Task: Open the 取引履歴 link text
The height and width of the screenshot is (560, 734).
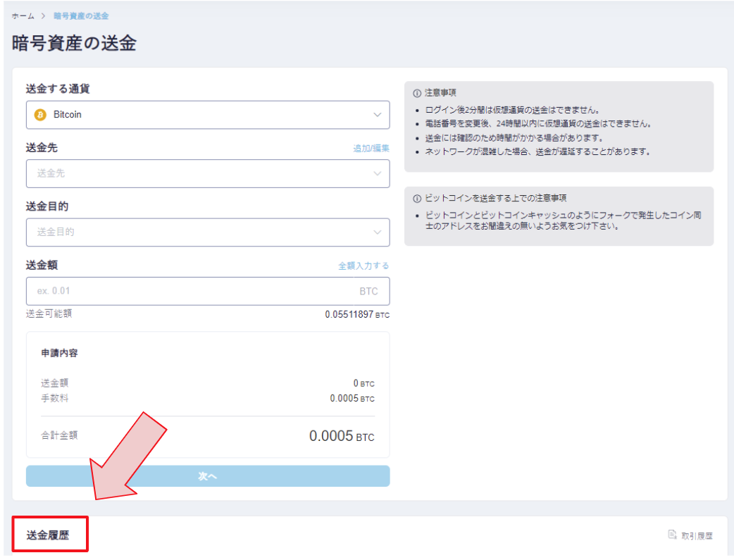Action: (697, 535)
